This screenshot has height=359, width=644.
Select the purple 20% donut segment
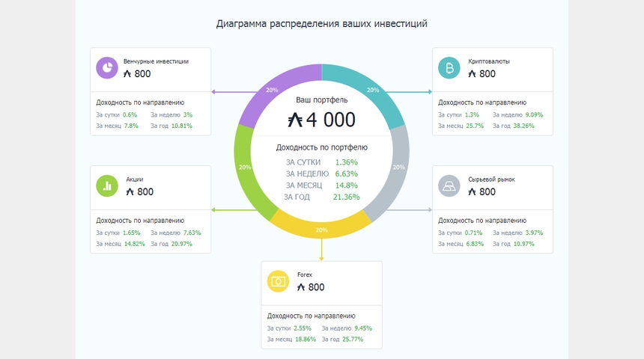click(x=272, y=90)
